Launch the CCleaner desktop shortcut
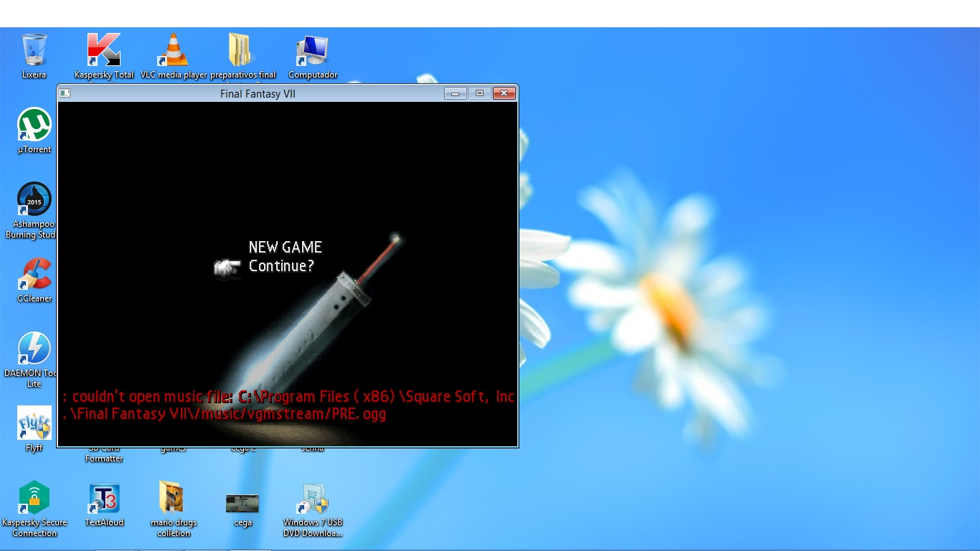This screenshot has height=551, width=980. (34, 280)
